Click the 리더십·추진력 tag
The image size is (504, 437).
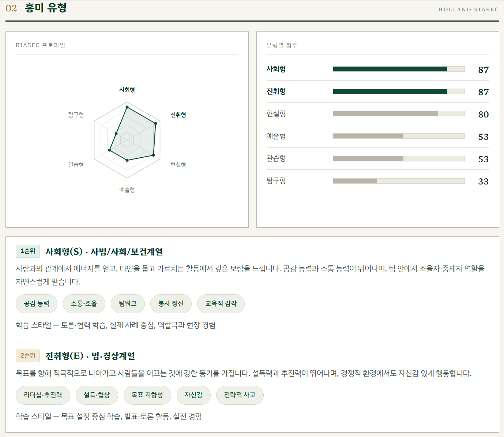point(43,395)
